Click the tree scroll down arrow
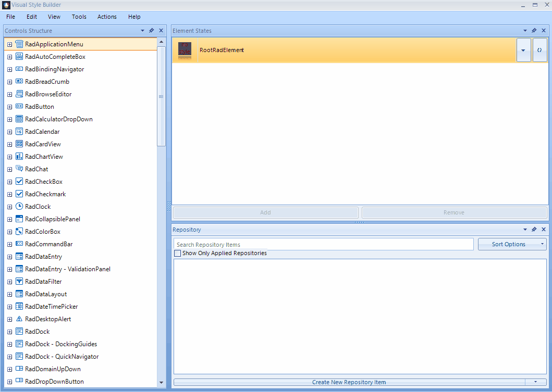Screen dimensions: 552x392 [161, 383]
